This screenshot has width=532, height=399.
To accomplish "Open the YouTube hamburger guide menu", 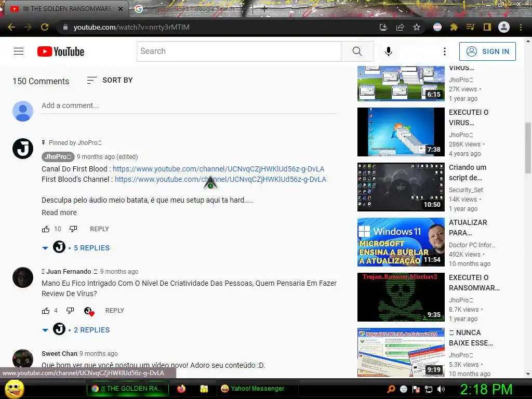I will 19,51.
